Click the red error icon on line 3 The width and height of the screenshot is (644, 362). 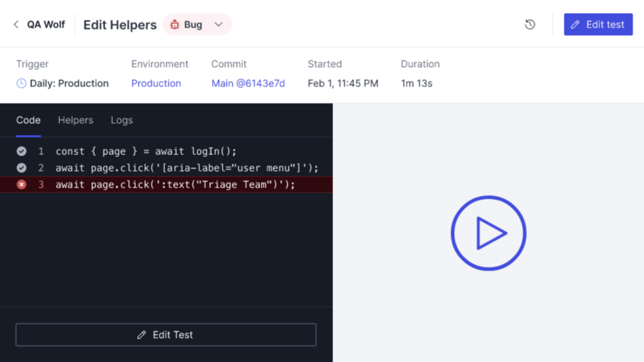(x=21, y=184)
